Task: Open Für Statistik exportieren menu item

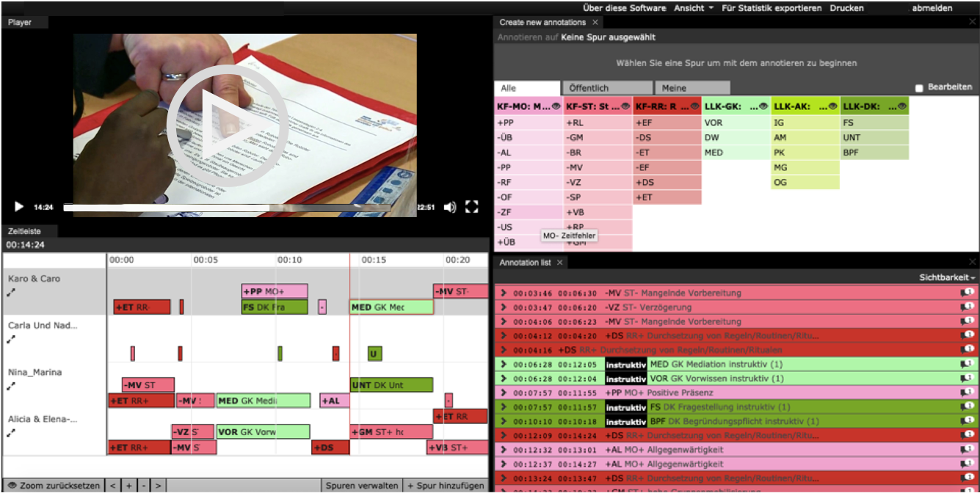Action: coord(772,8)
